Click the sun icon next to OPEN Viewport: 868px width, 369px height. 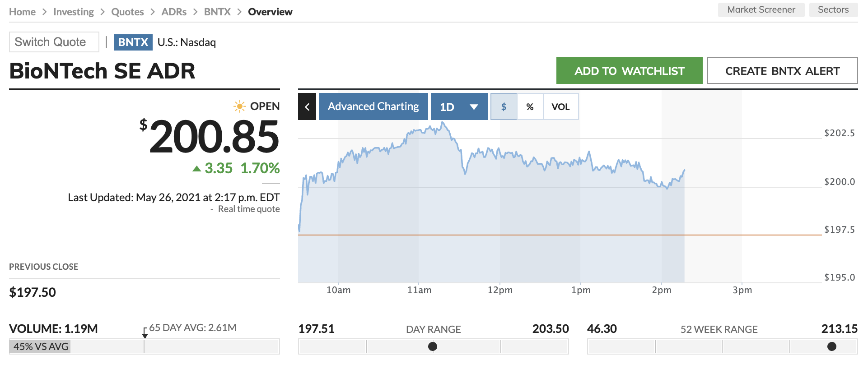pyautogui.click(x=239, y=106)
